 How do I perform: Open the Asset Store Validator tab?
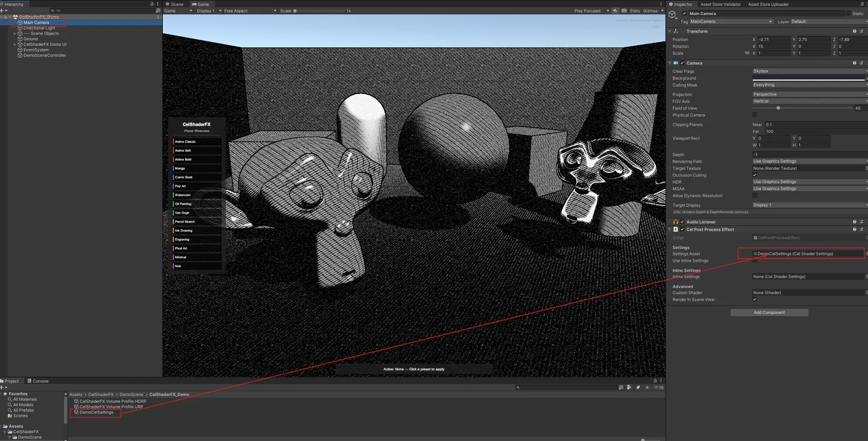pyautogui.click(x=720, y=4)
